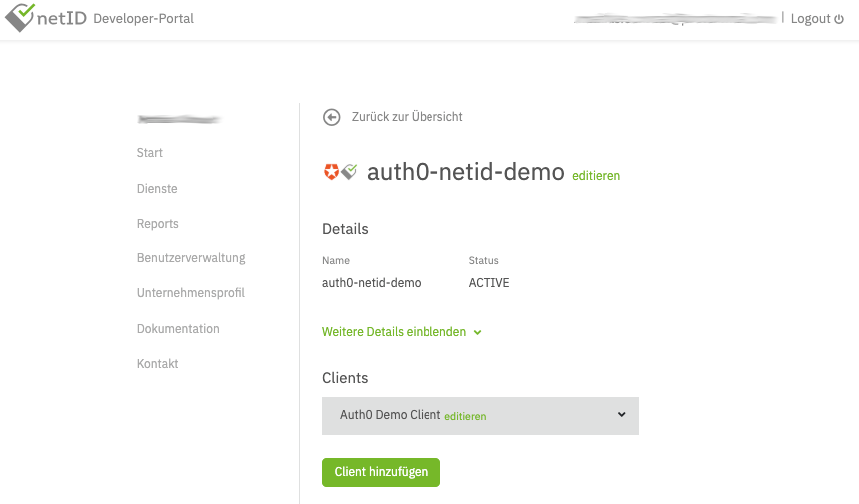Open Dienste in the sidebar
Screen dimensions: 859x504
157,189
